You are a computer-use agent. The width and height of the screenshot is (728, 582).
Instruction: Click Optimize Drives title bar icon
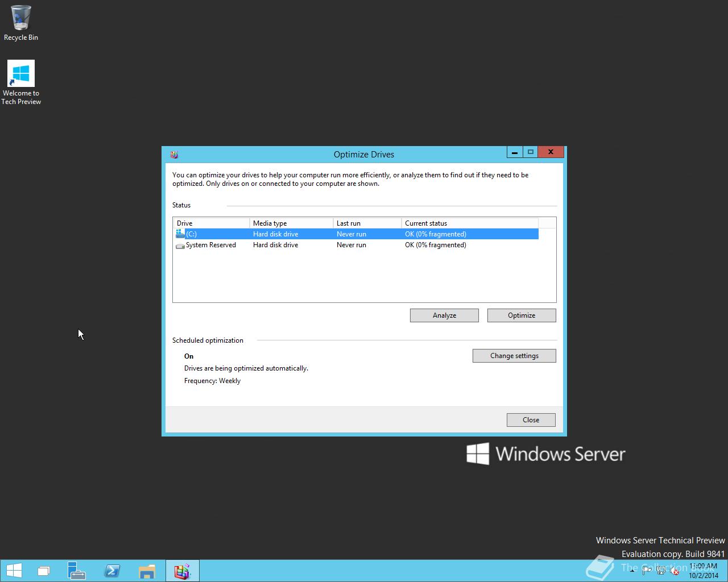click(174, 154)
